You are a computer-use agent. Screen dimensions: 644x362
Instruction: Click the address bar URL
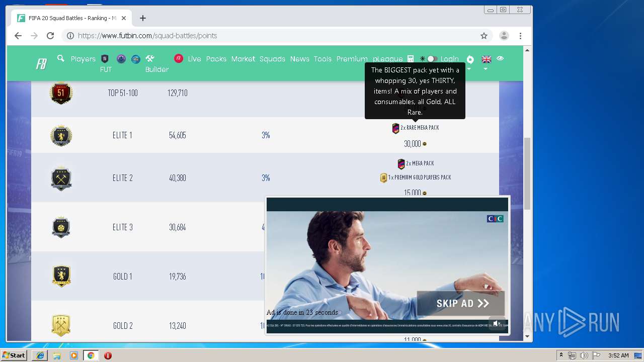point(147,36)
